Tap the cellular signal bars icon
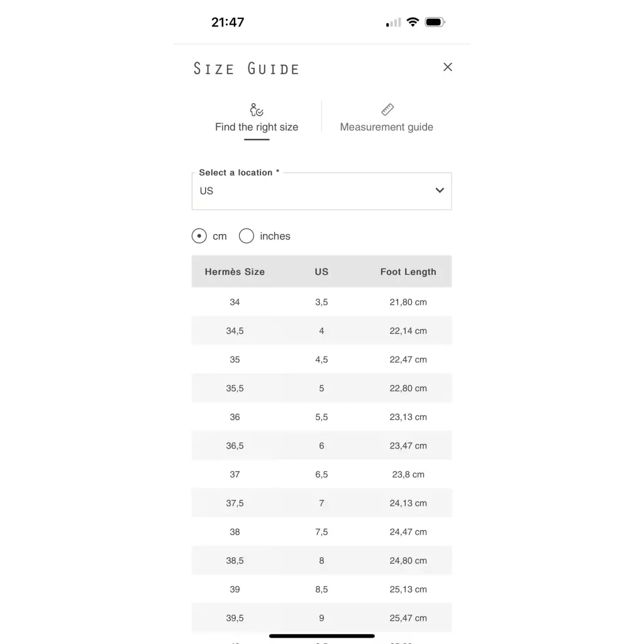644x644 pixels. (x=394, y=23)
